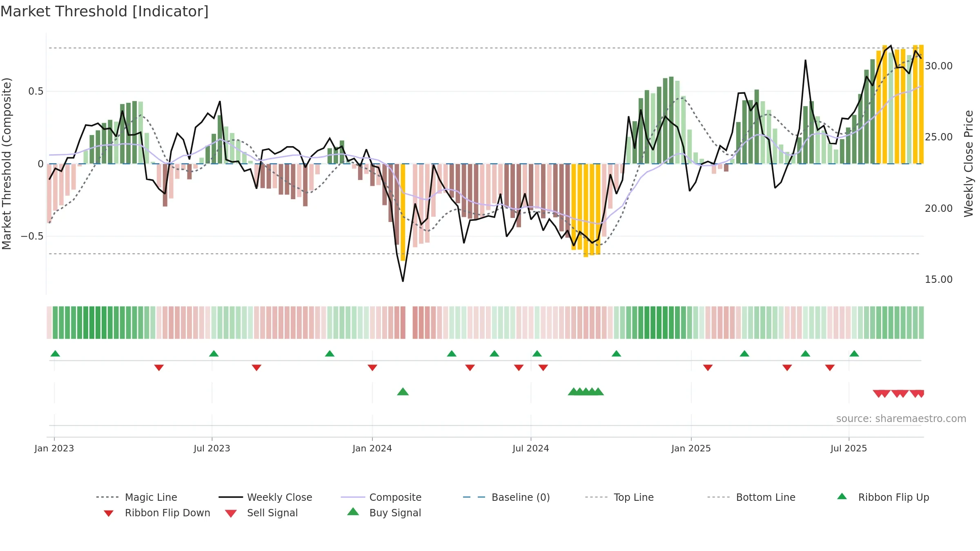The height and width of the screenshot is (551, 980).
Task: Toggle the Baseline (0) legend entry
Action: click(506, 497)
